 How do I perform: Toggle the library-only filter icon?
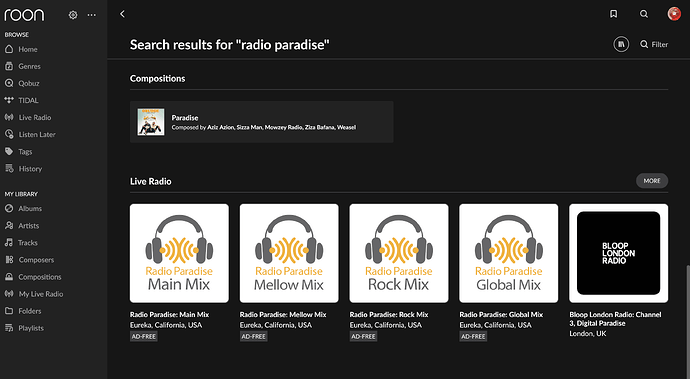pyautogui.click(x=621, y=44)
